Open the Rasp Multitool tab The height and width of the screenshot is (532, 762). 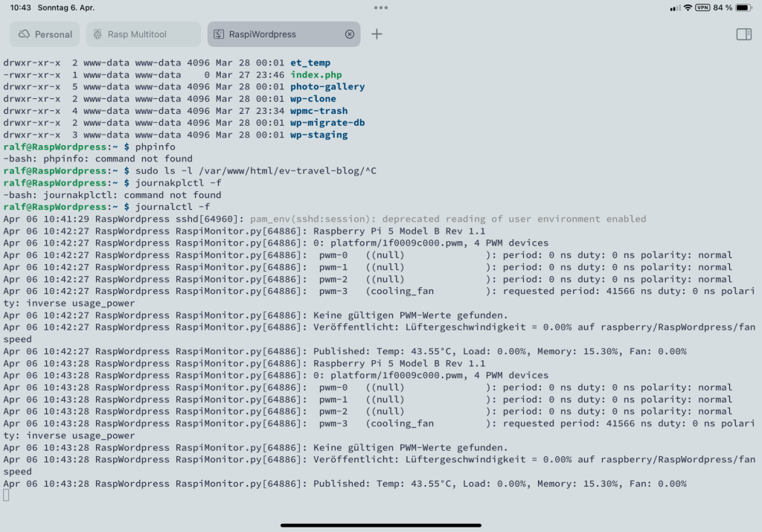[x=144, y=34]
